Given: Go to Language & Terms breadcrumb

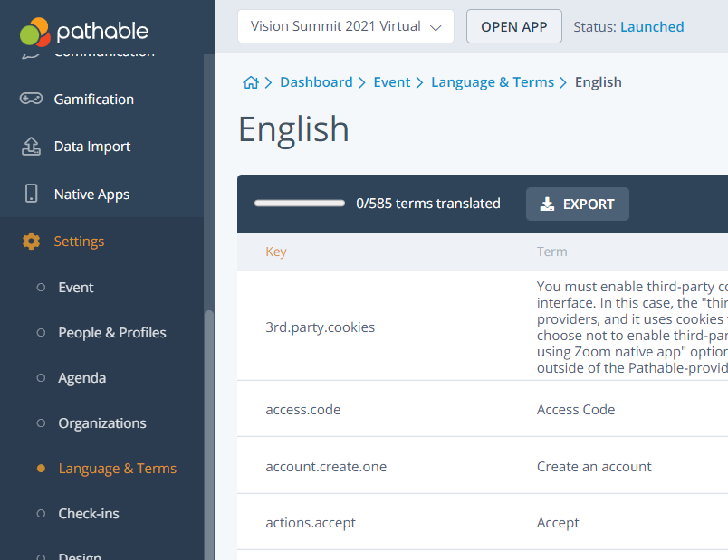Looking at the screenshot, I should [x=493, y=82].
